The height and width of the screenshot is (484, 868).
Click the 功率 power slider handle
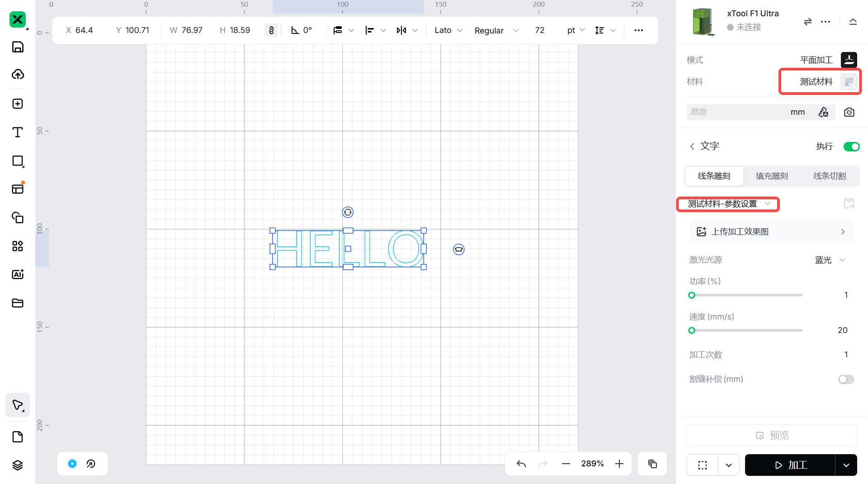click(692, 295)
